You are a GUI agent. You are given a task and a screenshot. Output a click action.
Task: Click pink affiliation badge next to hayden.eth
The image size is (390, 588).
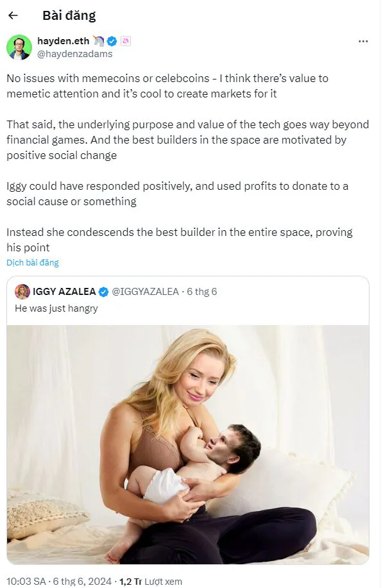(126, 41)
